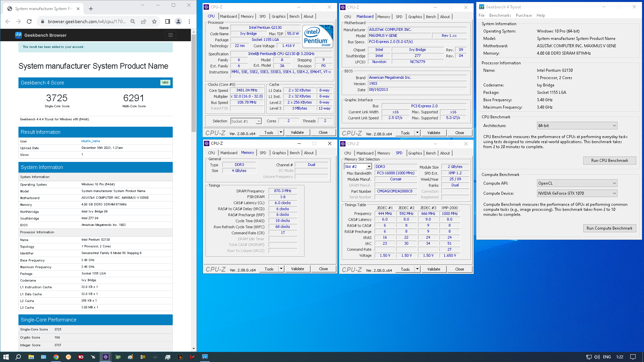This screenshot has height=362, width=644.
Task: Open the ideafix_name user link
Action: pos(91,141)
